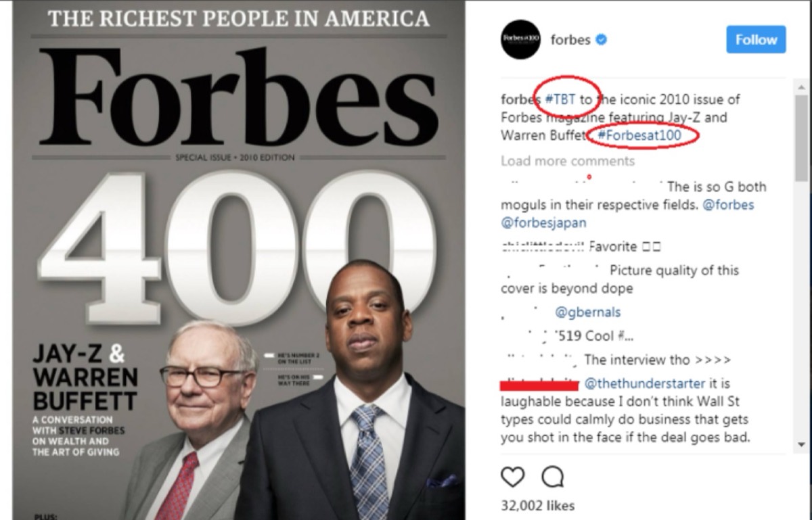Image resolution: width=812 pixels, height=520 pixels.
Task: Click the Forbes profile avatar
Action: coord(521,40)
